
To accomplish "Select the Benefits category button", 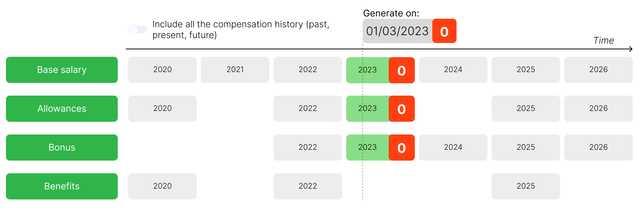I will tap(62, 186).
